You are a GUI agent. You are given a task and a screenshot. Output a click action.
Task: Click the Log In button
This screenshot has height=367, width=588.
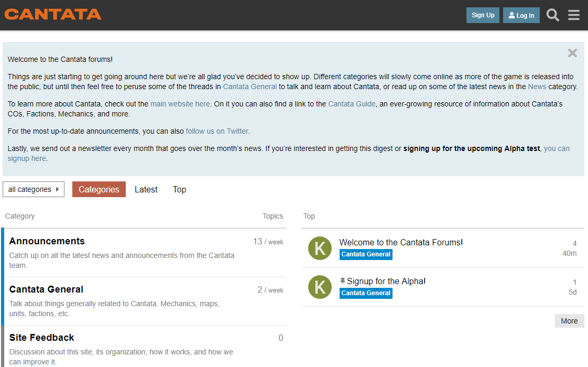pos(521,15)
